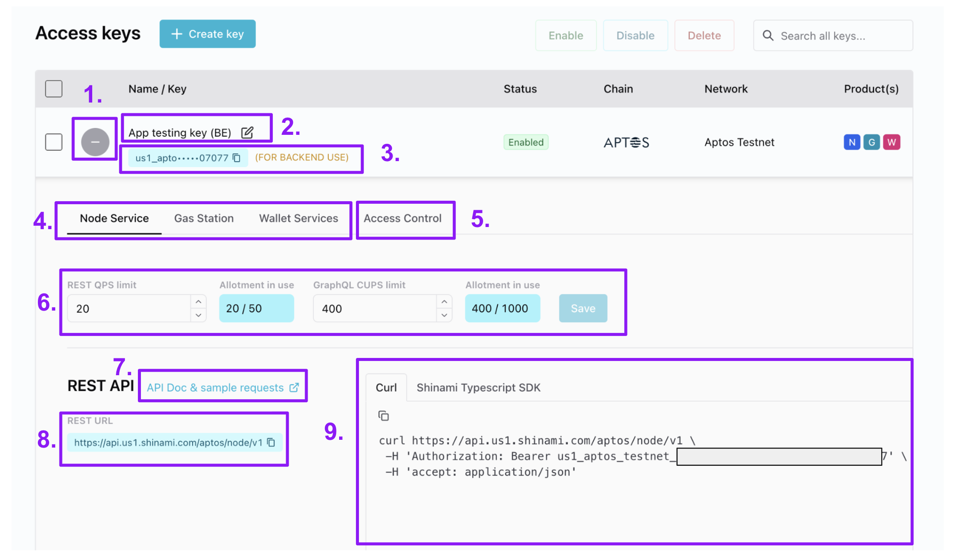Open API Doc & sample requests link
This screenshot has height=560, width=954.
[x=223, y=388]
